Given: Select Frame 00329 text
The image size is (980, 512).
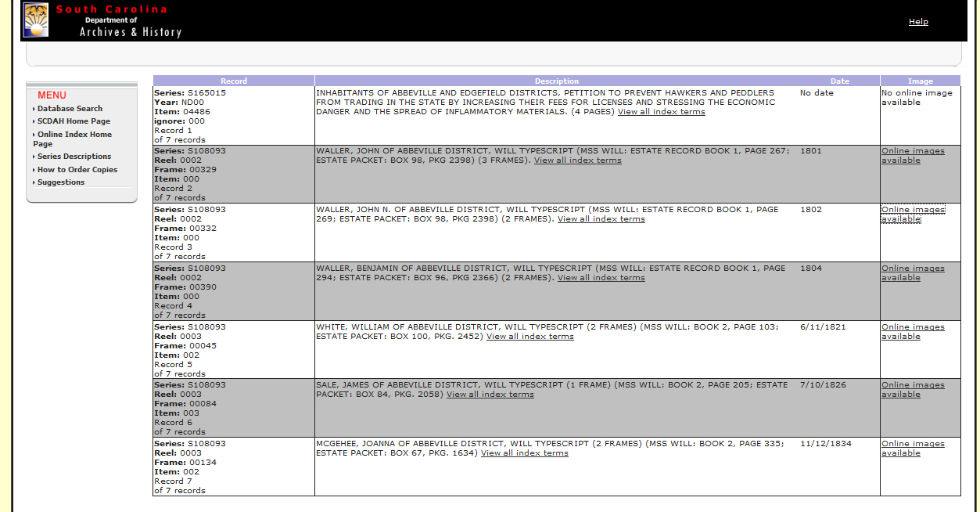Looking at the screenshot, I should coord(185,170).
